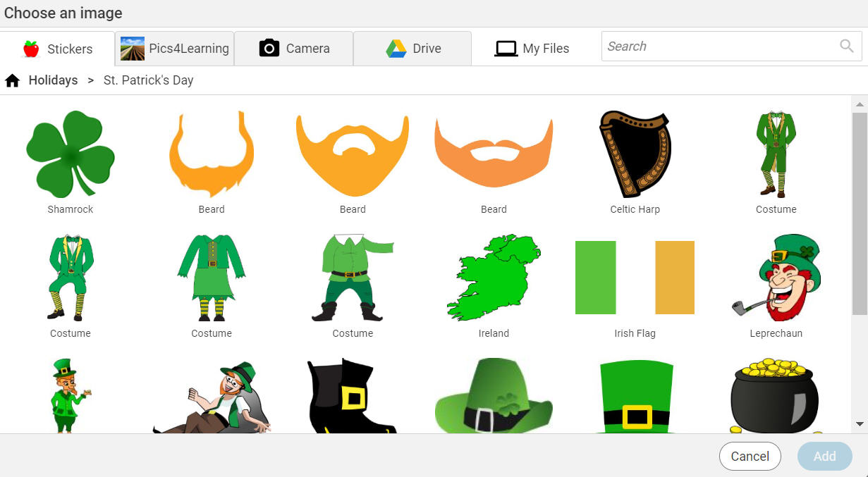Select the Shamrock sticker

pos(70,155)
